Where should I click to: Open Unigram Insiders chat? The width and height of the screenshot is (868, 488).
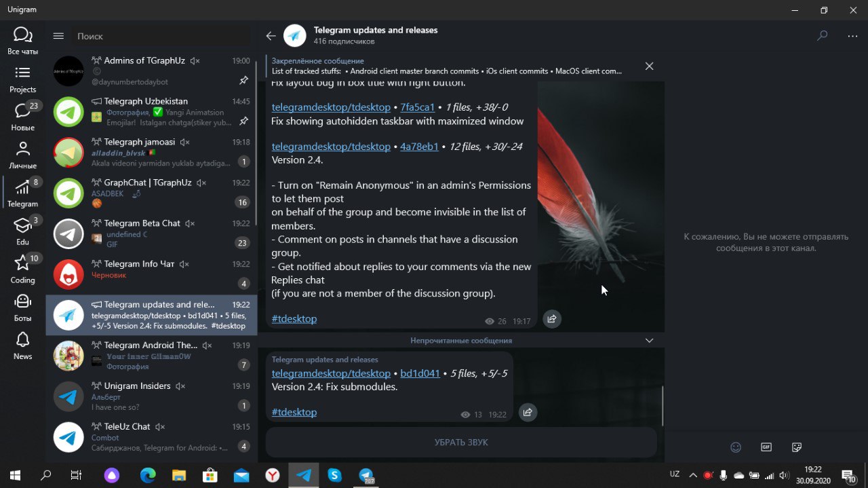tap(151, 396)
